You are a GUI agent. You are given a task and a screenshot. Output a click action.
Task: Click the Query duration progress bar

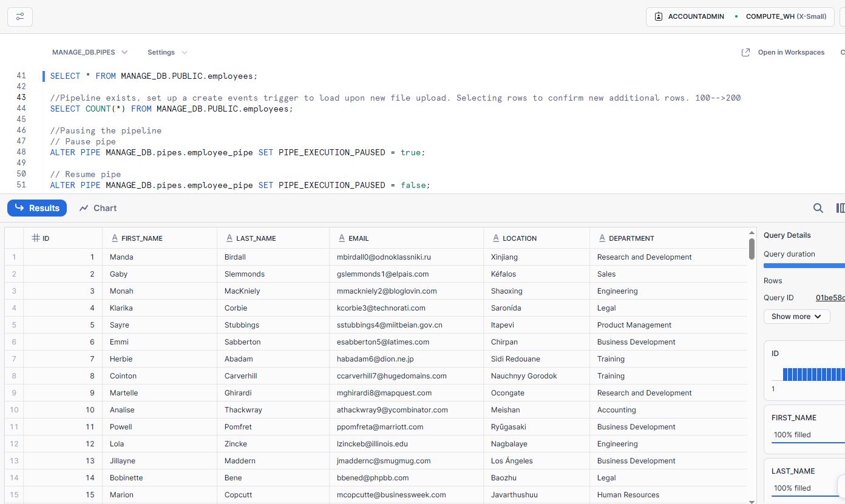[804, 266]
